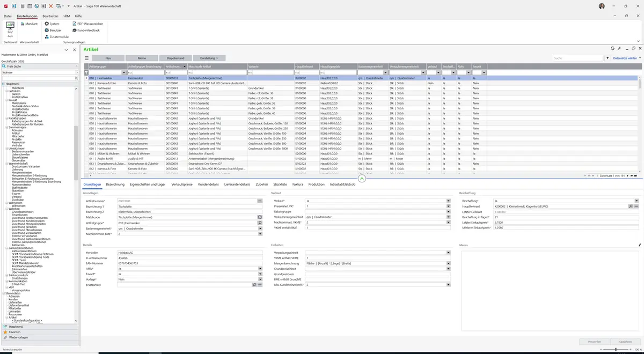
Task: Click the Verwerfen button
Action: click(595, 341)
